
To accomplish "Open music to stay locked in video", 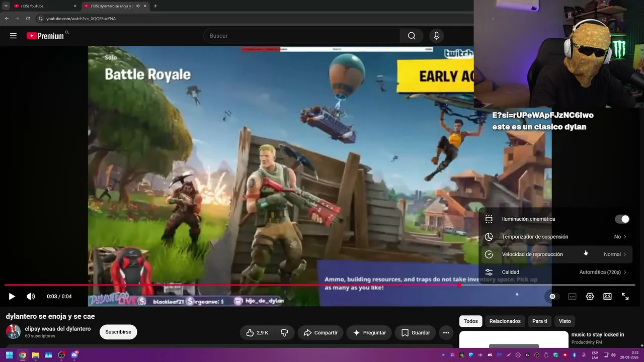I will click(x=598, y=335).
